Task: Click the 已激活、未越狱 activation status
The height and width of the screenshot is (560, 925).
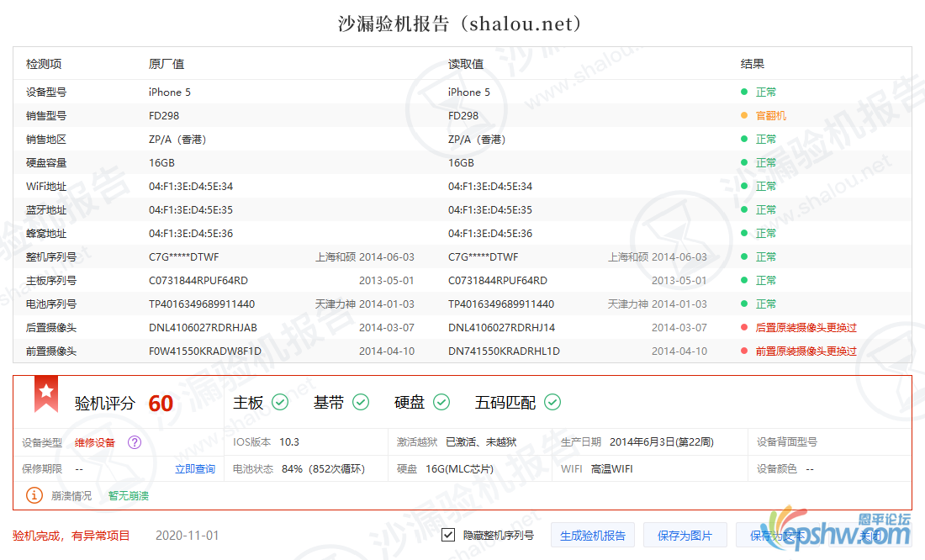Action: click(481, 442)
